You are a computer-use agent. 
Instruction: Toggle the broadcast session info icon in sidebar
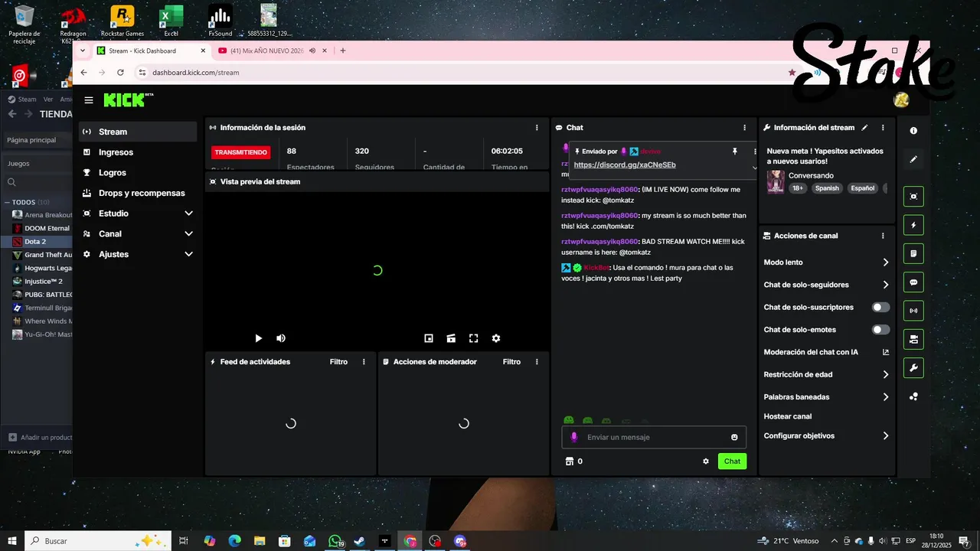click(x=913, y=311)
